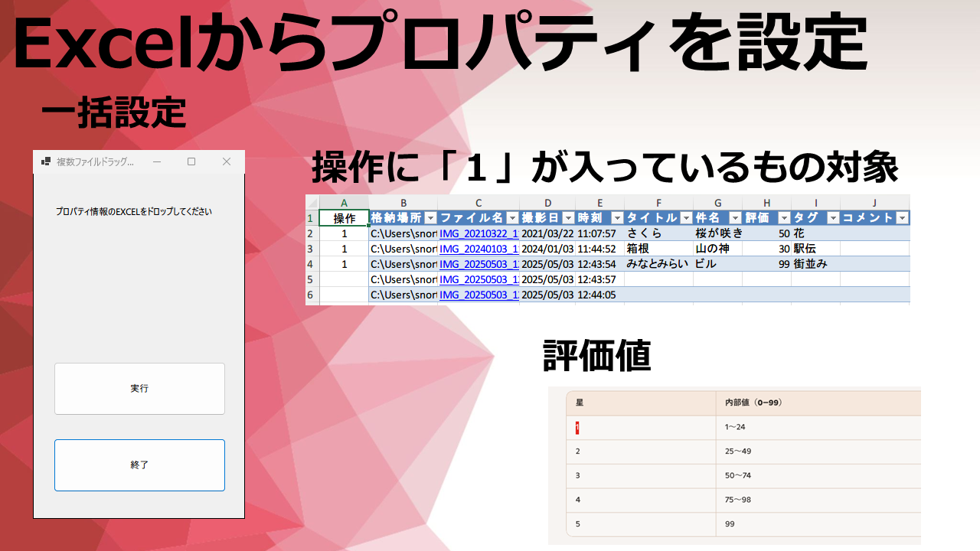Maximize the 複数ファイルドラッグ window
The image size is (980, 551).
point(191,161)
